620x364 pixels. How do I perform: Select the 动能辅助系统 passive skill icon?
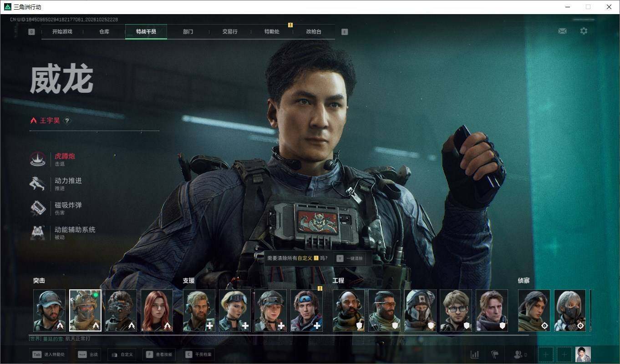coord(38,233)
